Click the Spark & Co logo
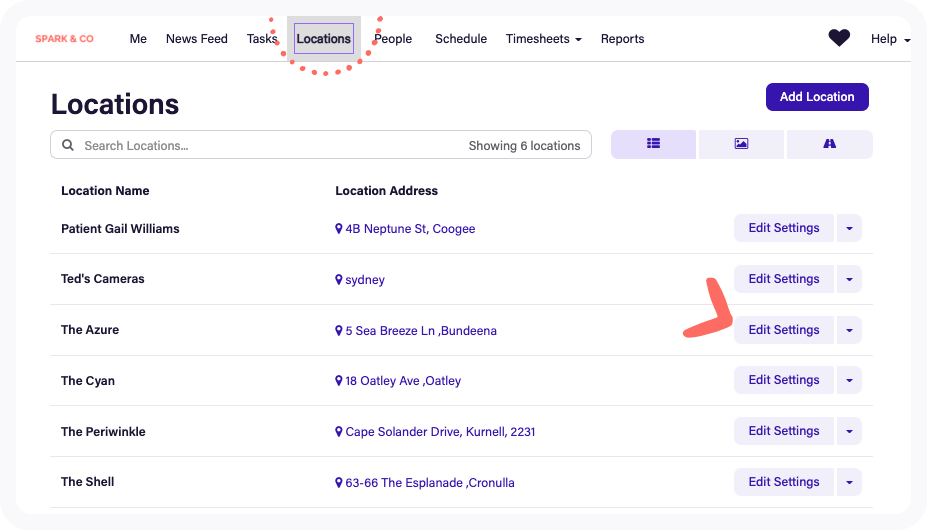This screenshot has width=927, height=530. (65, 39)
